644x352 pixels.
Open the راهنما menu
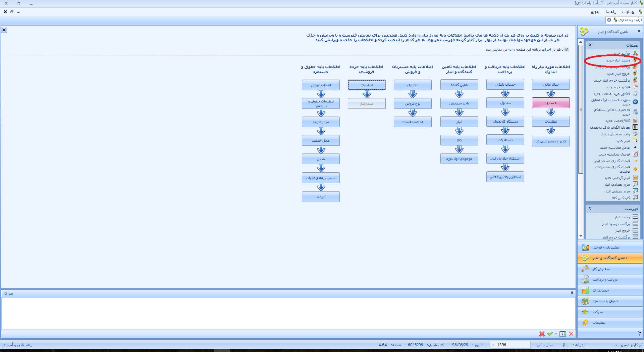(x=610, y=12)
